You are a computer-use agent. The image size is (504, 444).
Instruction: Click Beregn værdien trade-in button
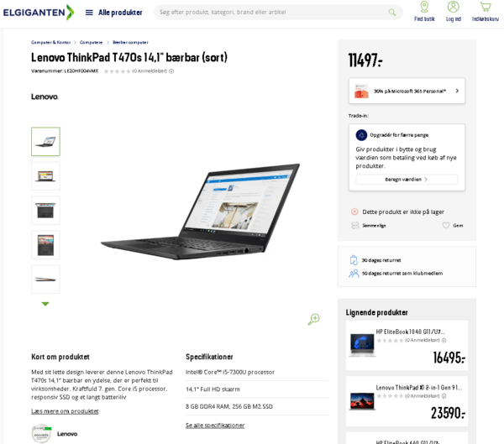(x=407, y=180)
